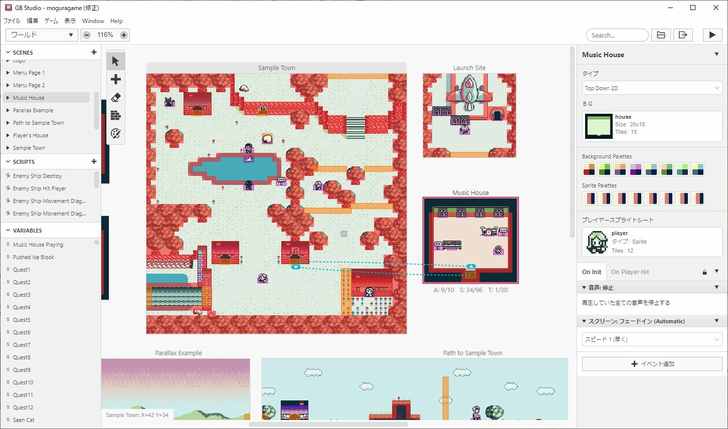Image resolution: width=728 pixels, height=429 pixels.
Task: Open Music House scene options arrow
Action: [x=717, y=54]
